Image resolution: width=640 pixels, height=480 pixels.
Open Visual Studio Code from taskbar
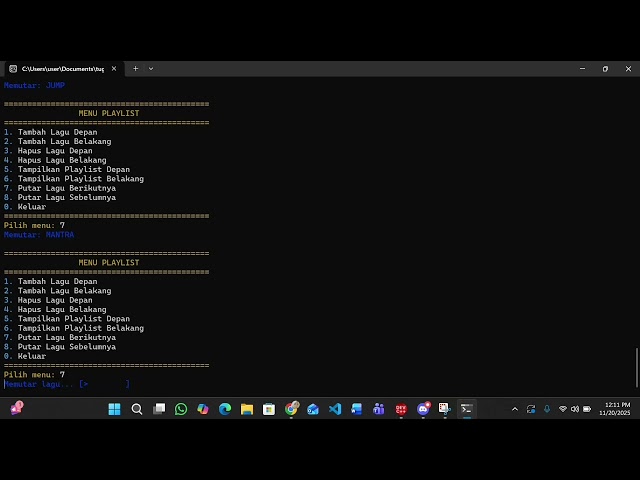coord(335,409)
